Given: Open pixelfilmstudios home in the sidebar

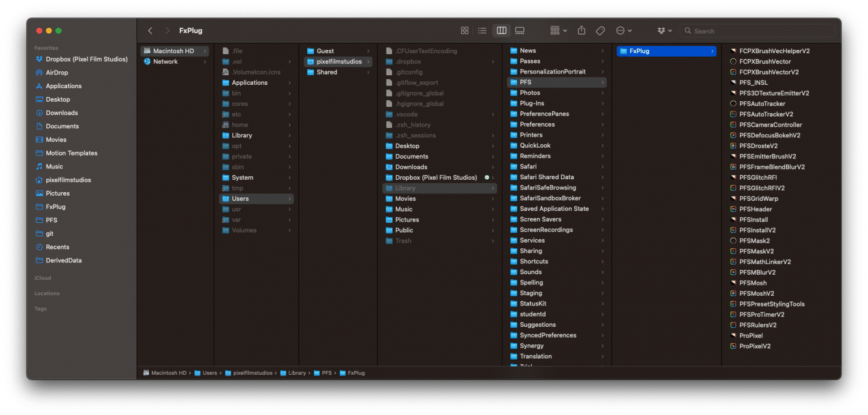Looking at the screenshot, I should click(x=63, y=180).
